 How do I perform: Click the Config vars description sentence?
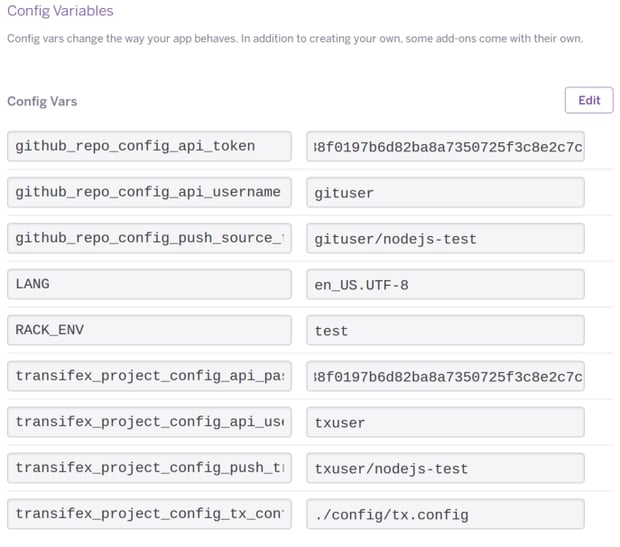[295, 38]
